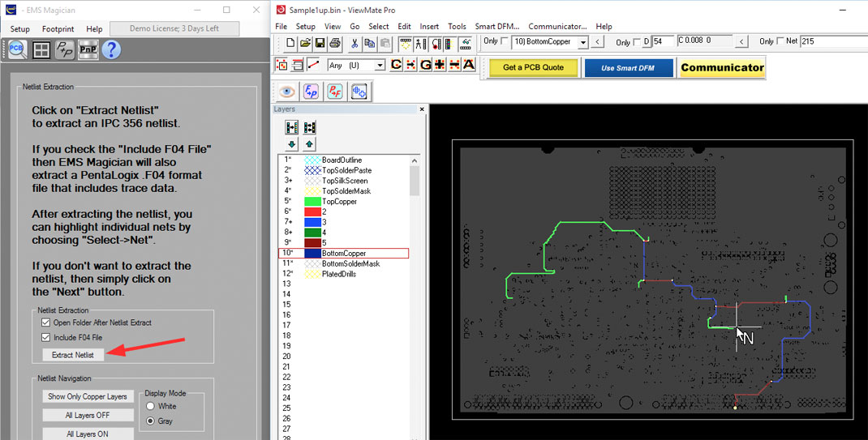Open the Select menu in ViewMate Pro
The image size is (868, 440).
pos(379,26)
